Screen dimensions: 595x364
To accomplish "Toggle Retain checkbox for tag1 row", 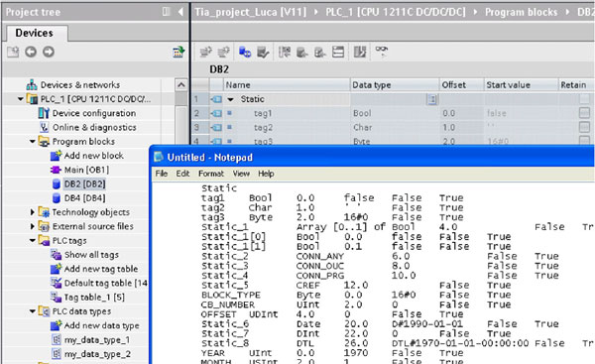I will [x=584, y=113].
